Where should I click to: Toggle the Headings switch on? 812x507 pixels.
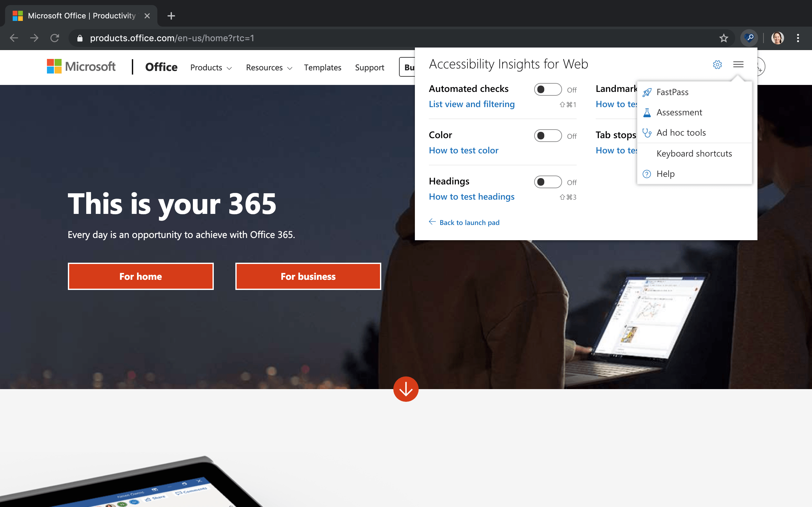[548, 181]
